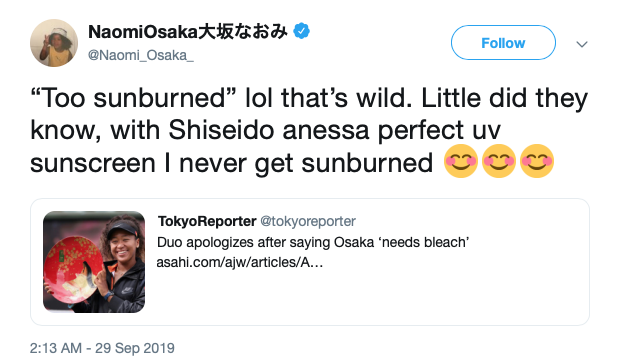Select the middle smiling blush emoji
The image size is (618, 361).
click(499, 161)
